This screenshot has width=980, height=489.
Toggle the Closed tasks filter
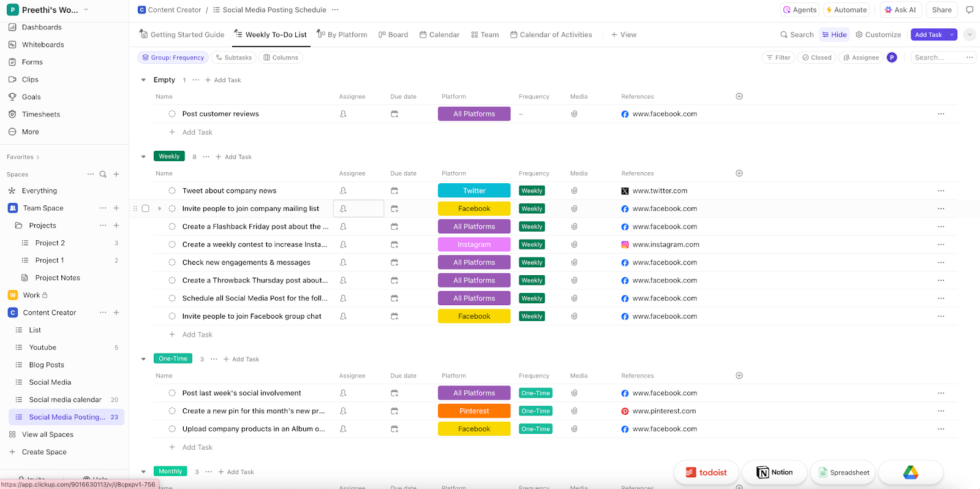click(x=817, y=58)
